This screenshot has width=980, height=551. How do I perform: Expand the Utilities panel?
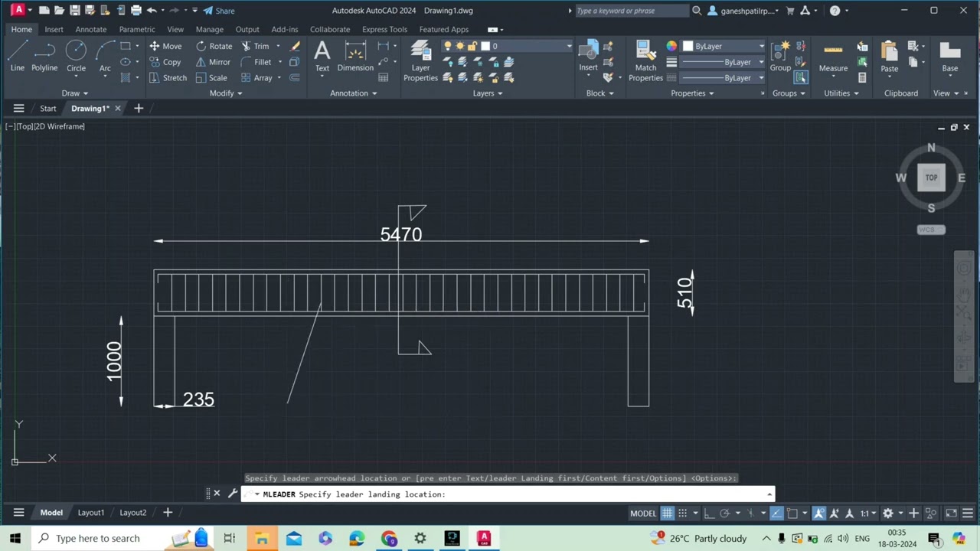(841, 93)
